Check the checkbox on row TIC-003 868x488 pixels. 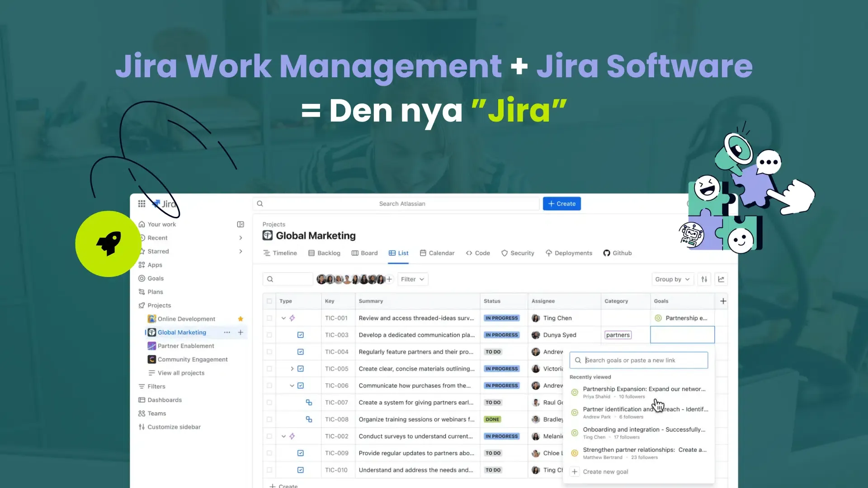point(269,335)
